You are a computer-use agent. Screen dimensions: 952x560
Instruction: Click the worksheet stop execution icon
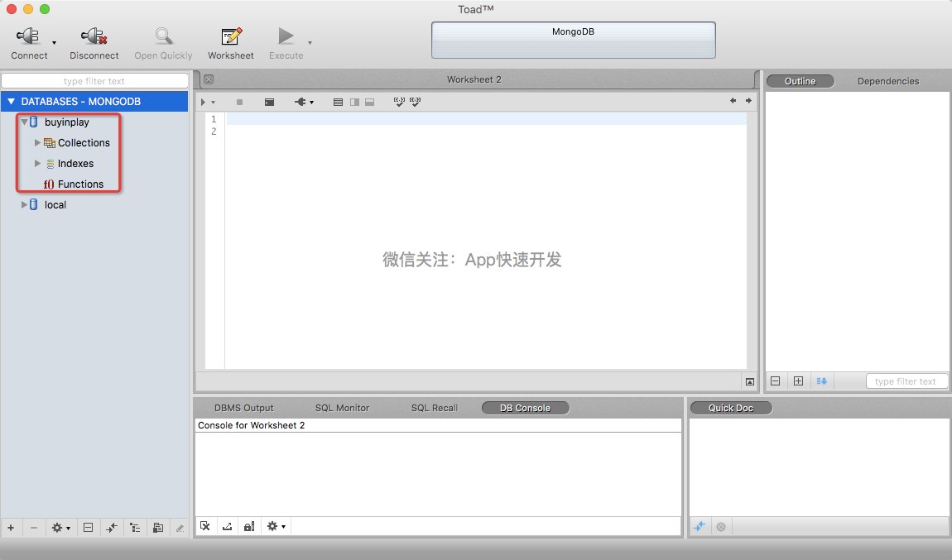(x=240, y=102)
